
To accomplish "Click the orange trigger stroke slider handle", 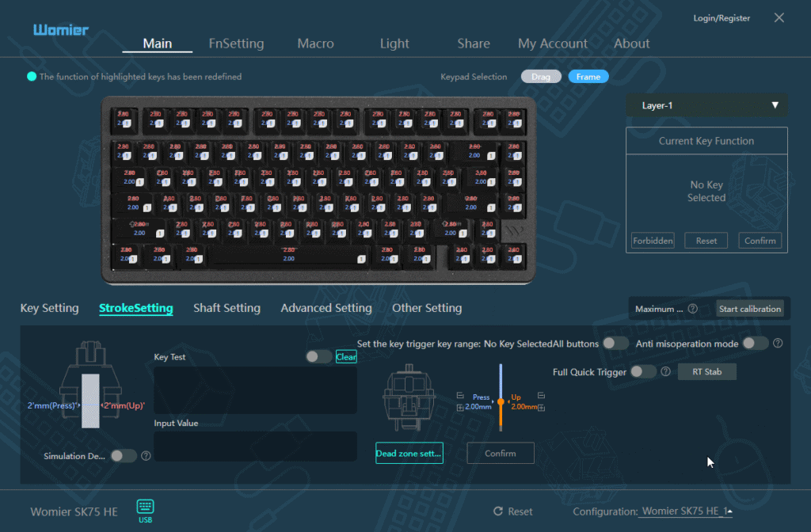I will tap(501, 401).
